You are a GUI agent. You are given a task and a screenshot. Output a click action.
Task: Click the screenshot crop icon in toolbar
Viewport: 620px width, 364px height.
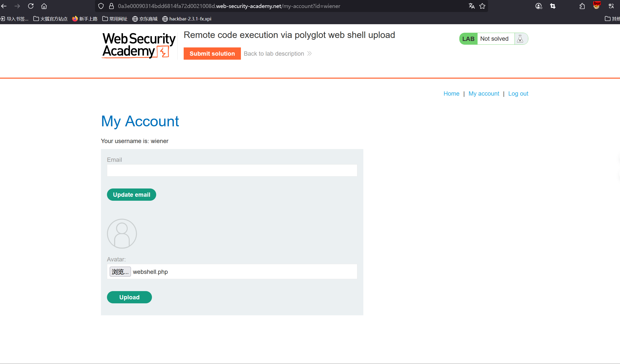[553, 6]
